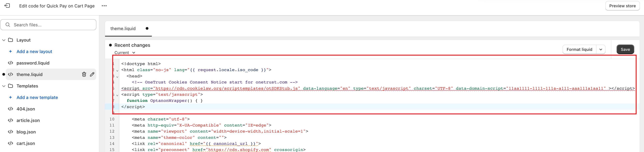Screen dimensions: 644x152
Task: Open password.liquid file
Action: [x=33, y=63]
